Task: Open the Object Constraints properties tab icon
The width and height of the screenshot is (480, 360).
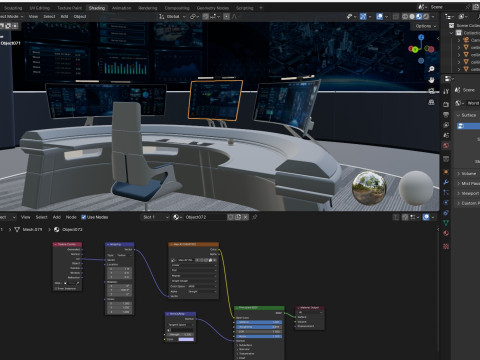Action: (446, 213)
